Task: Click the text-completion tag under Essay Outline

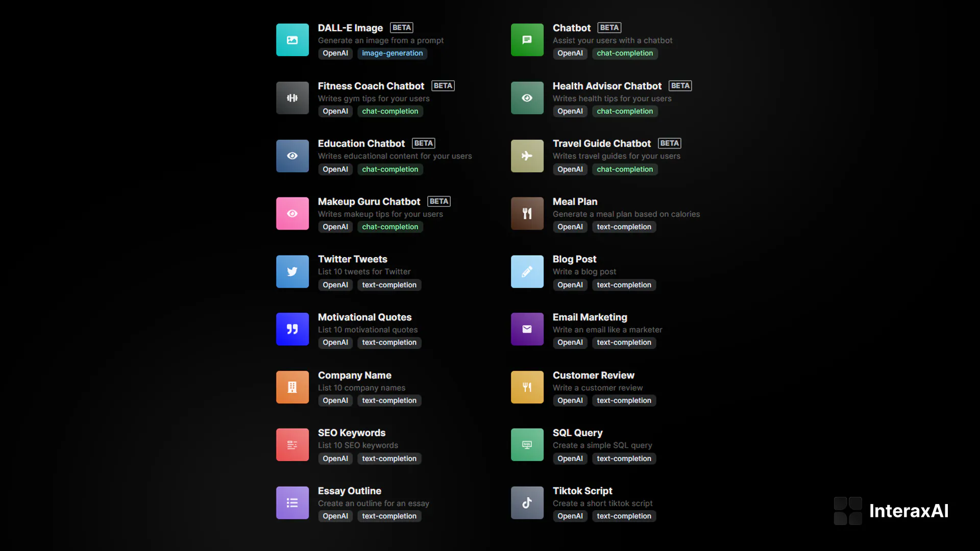Action: click(x=389, y=517)
